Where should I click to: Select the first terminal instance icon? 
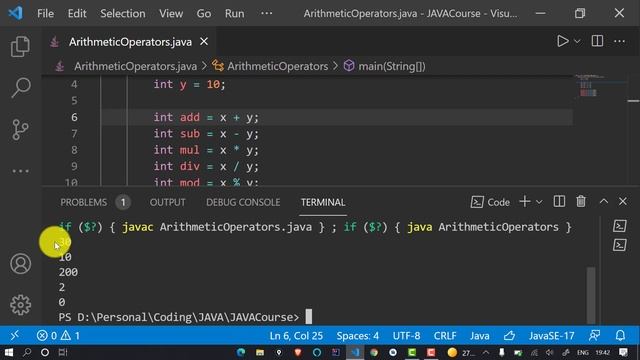pyautogui.click(x=620, y=226)
